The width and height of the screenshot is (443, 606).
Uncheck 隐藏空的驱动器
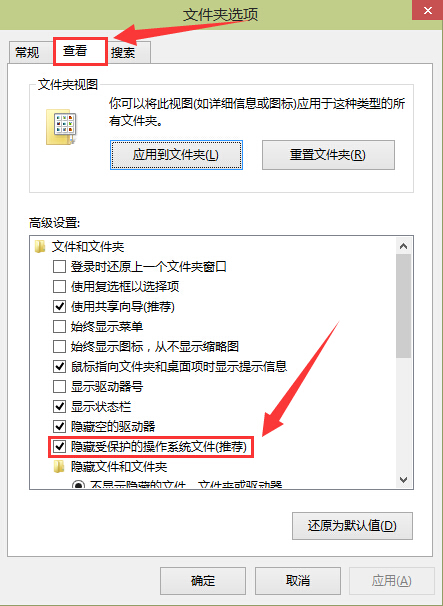59,427
